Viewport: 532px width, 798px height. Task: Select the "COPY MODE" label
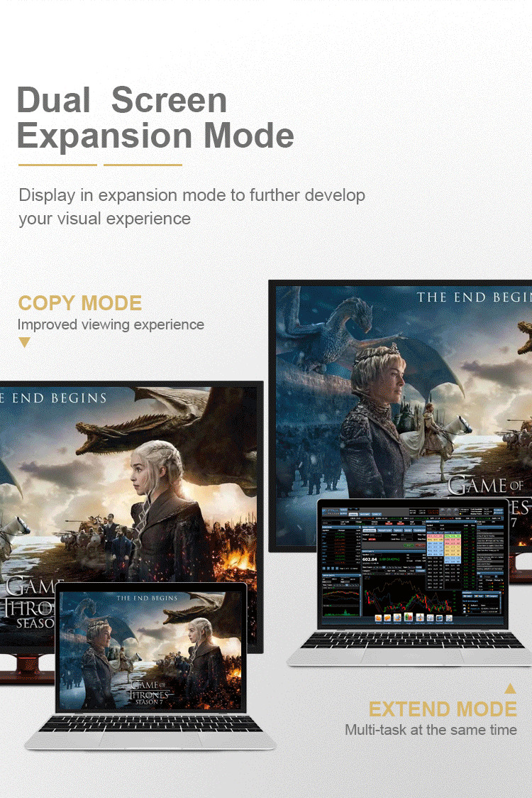tap(80, 303)
